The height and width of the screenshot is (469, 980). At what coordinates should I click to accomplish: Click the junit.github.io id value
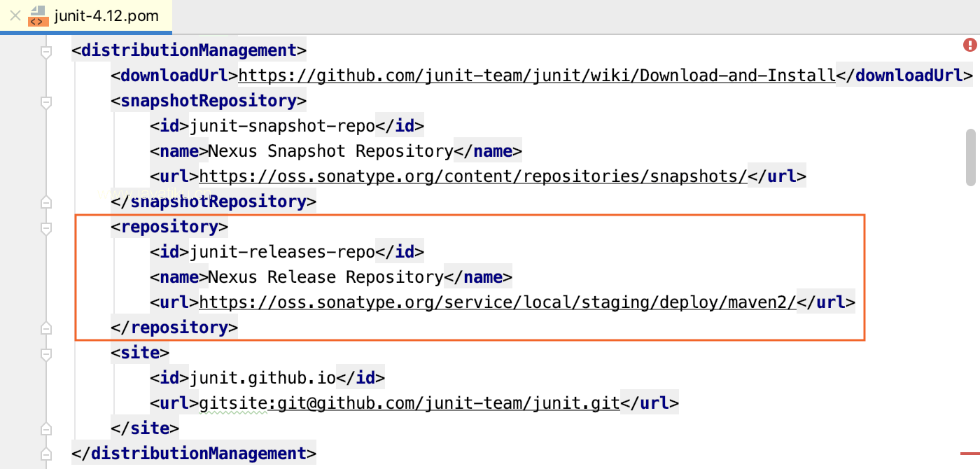(262, 378)
